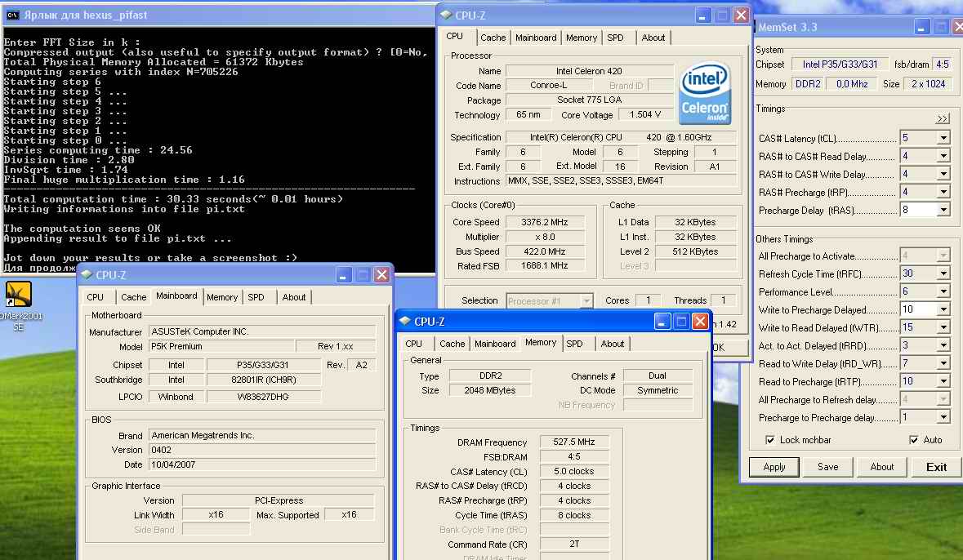963x560 pixels.
Task: Select About tab in Mainboard CPU-Z window
Action: [x=293, y=297]
